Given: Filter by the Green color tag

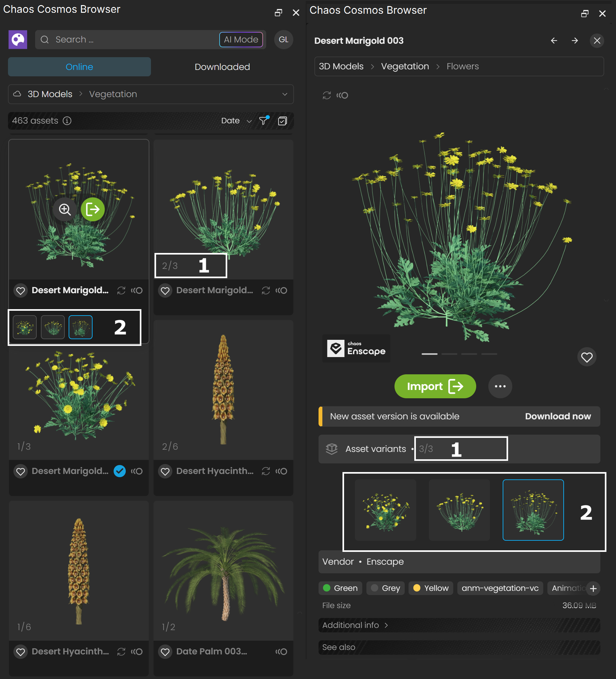Looking at the screenshot, I should pyautogui.click(x=340, y=588).
